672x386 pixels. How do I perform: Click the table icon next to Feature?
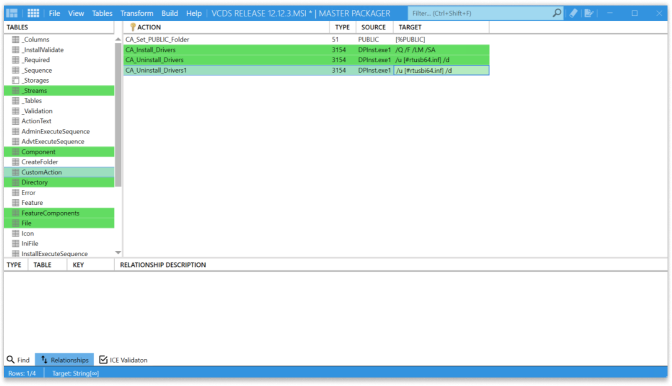point(16,203)
